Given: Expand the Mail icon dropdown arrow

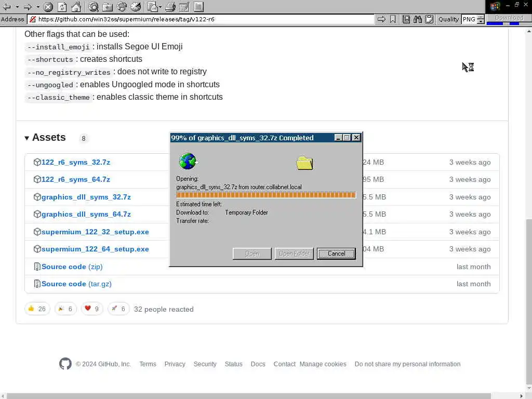Looking at the screenshot, I should click(160, 7).
